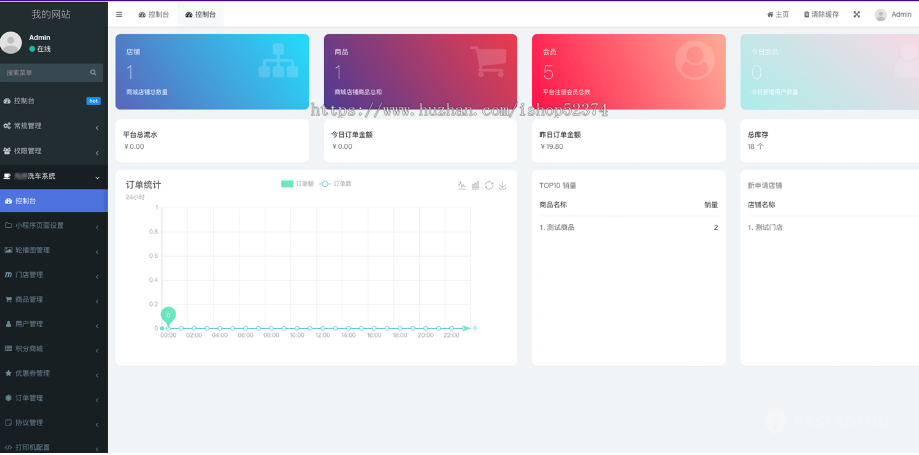Restore chart with the refresh icon
Image resolution: width=919 pixels, height=455 pixels.
(489, 185)
